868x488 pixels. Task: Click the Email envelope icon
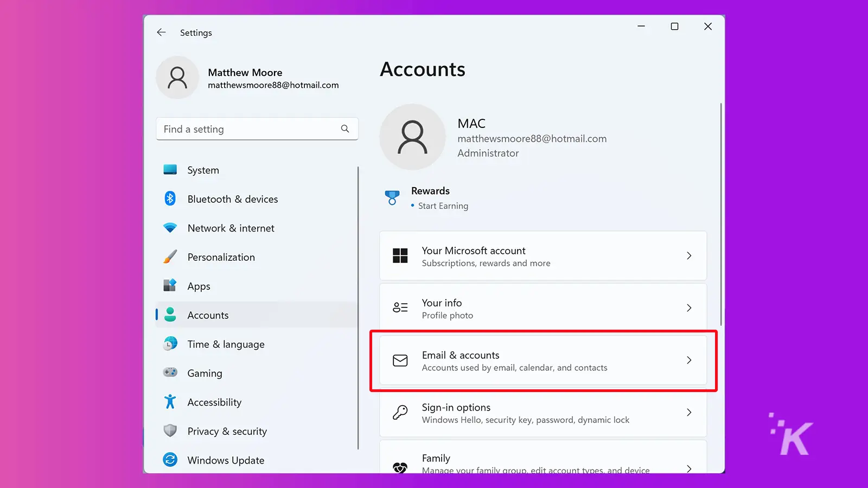[400, 361]
